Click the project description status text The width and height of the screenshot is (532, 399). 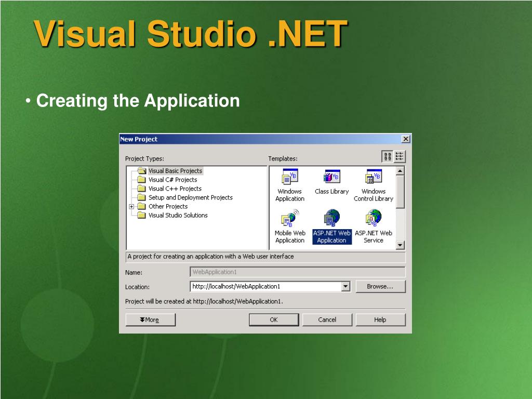[211, 257]
